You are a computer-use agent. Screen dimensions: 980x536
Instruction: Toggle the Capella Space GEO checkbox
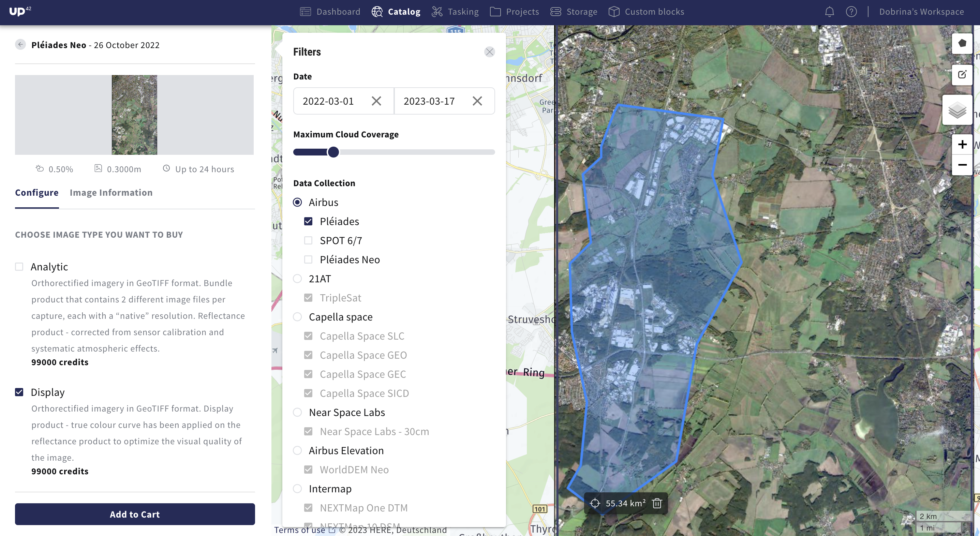[308, 355]
